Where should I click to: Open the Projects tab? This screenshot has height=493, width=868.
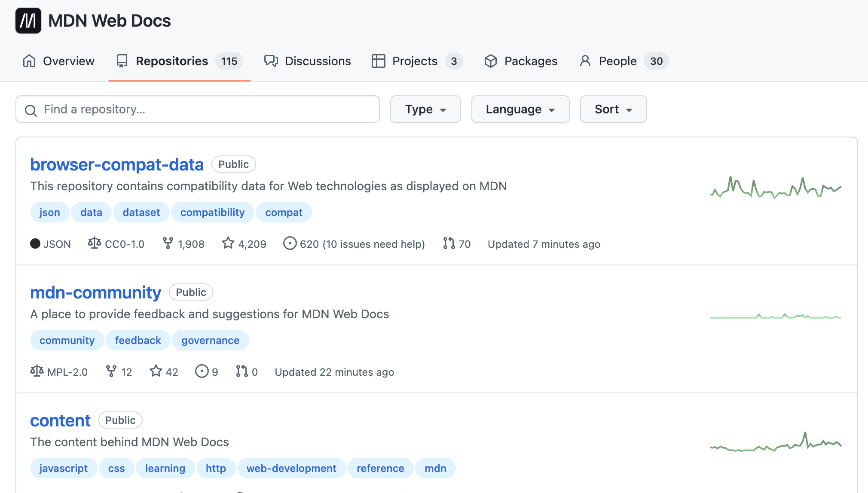click(417, 61)
